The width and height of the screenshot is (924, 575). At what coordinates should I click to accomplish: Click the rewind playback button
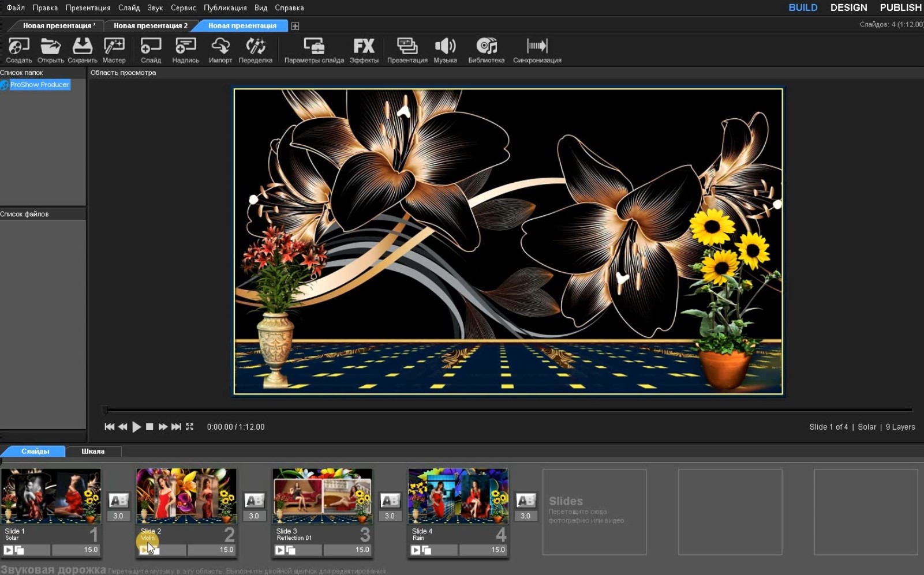tap(122, 427)
